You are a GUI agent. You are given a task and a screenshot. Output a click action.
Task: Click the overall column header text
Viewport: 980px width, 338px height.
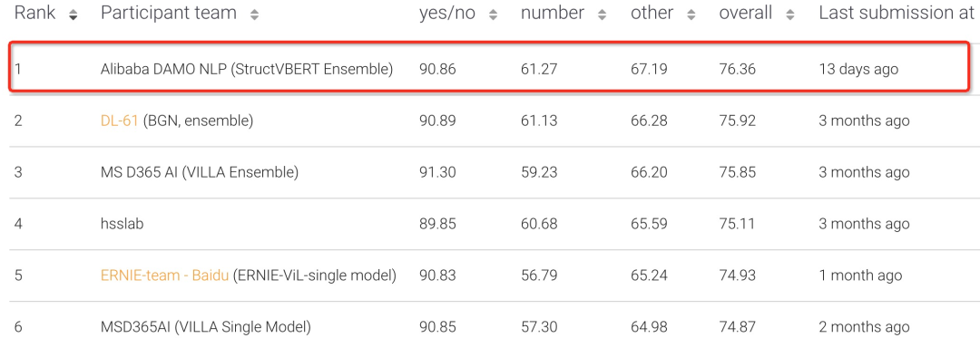click(746, 13)
